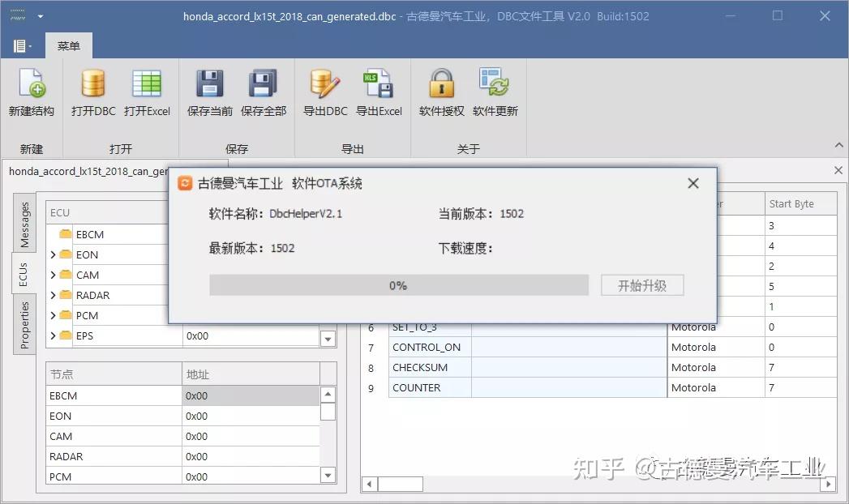Click EPS 0x00 address cell

(251, 335)
